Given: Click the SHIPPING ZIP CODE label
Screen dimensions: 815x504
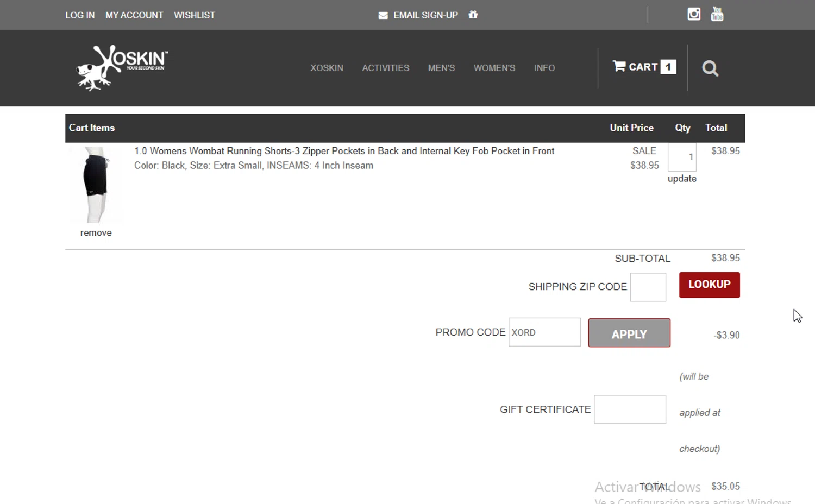Looking at the screenshot, I should click(x=578, y=287).
